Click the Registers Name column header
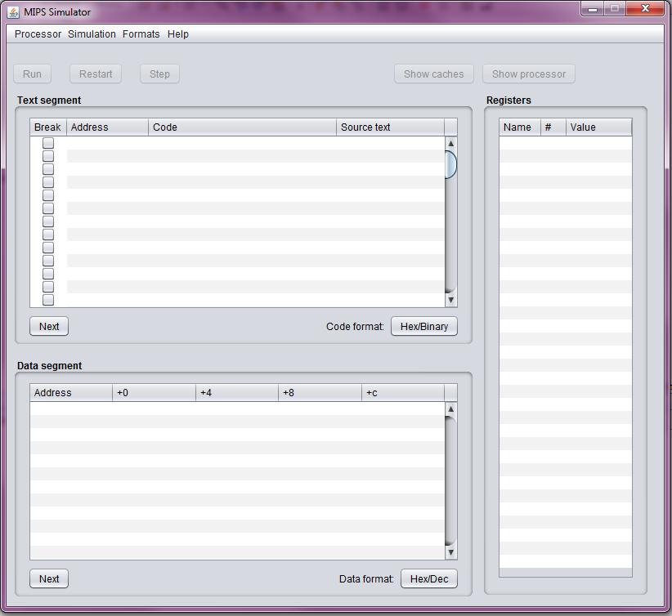This screenshot has width=672, height=616. pos(520,127)
